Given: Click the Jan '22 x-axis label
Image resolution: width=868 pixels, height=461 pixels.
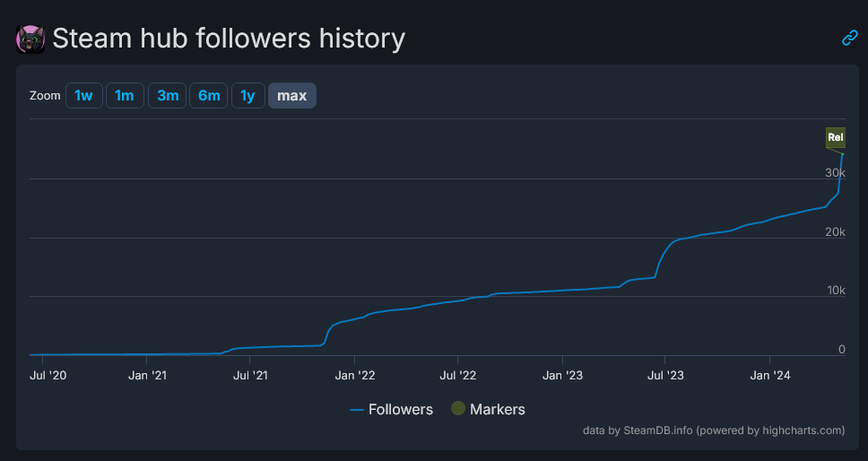Looking at the screenshot, I should (x=356, y=375).
